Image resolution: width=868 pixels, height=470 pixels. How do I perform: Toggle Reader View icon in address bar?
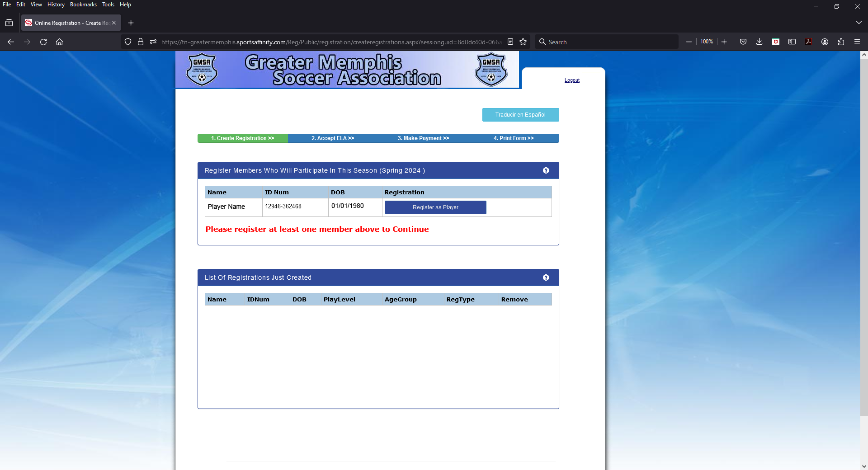click(x=510, y=42)
